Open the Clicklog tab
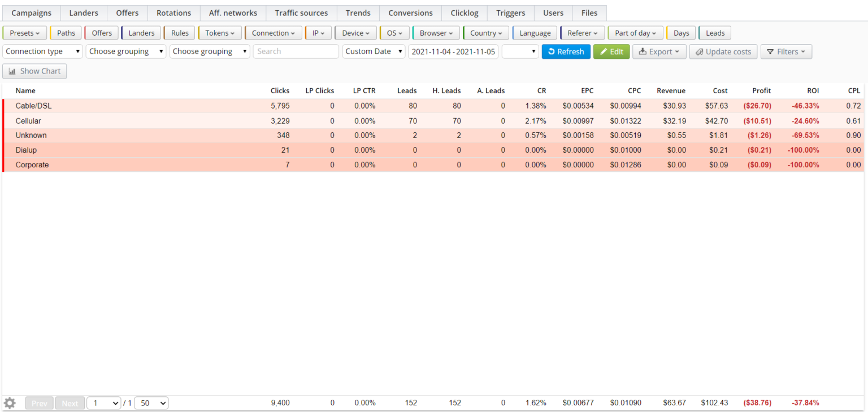Image resolution: width=868 pixels, height=415 pixels. coord(465,13)
